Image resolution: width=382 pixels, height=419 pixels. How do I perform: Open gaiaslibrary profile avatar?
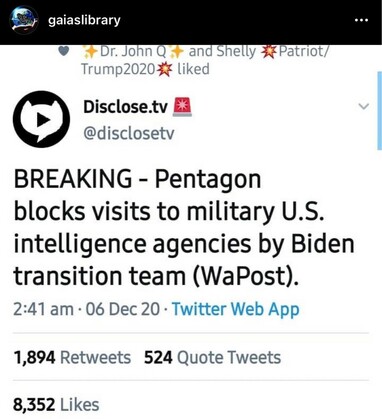[x=24, y=20]
